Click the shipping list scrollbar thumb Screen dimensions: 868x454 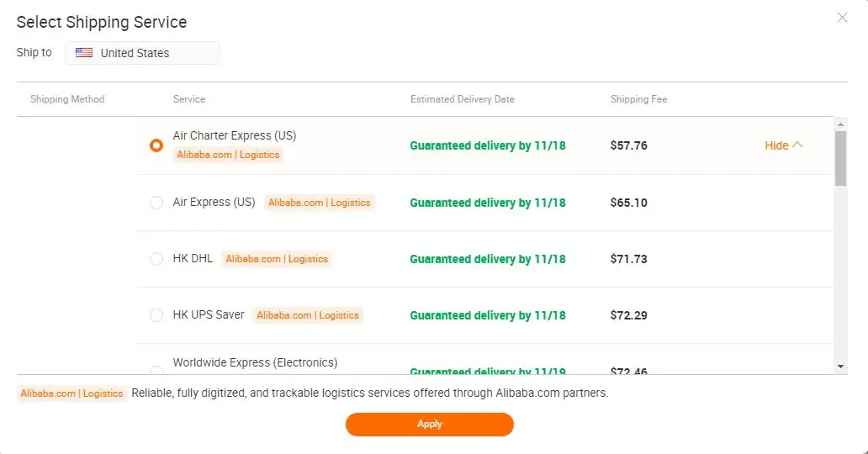(x=840, y=157)
